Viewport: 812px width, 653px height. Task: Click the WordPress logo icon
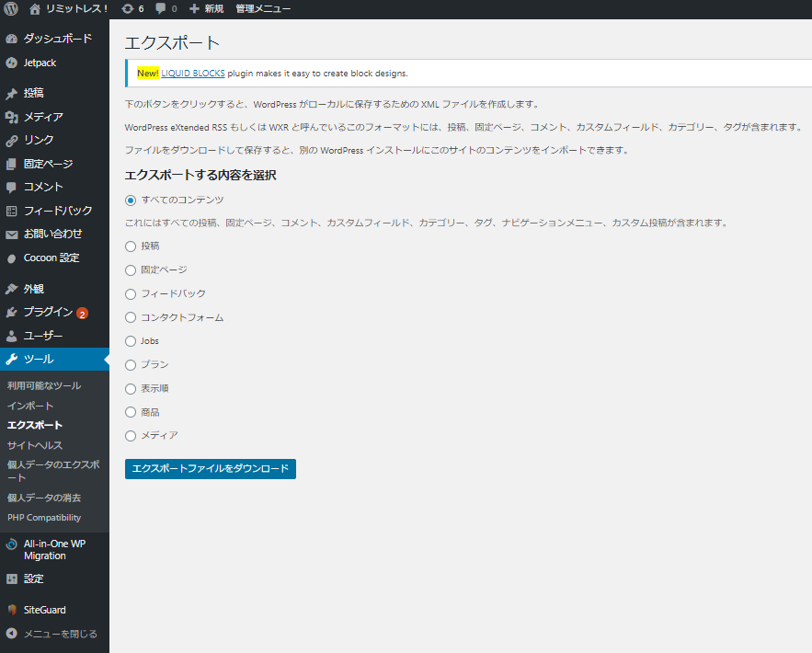[x=11, y=9]
